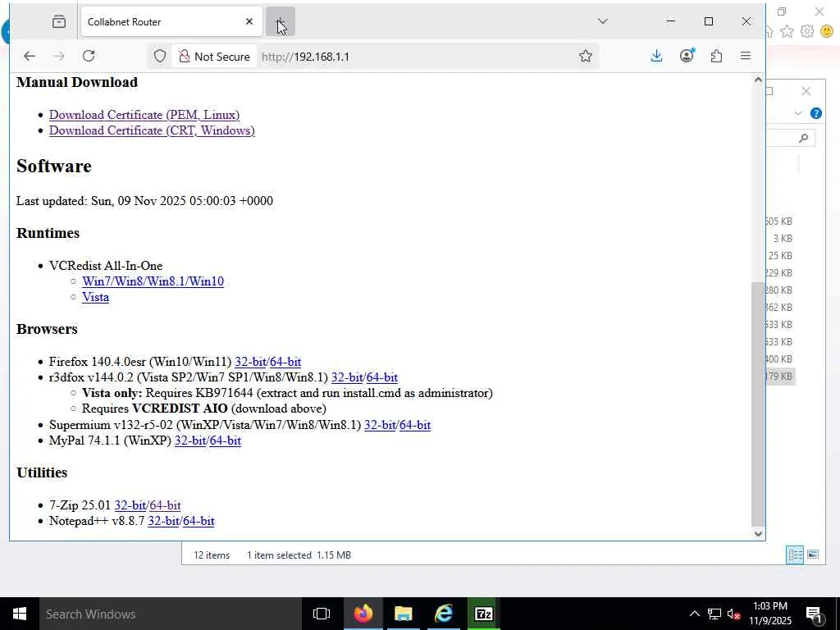
Task: Click the Vista only KB971644 note
Action: [287, 393]
